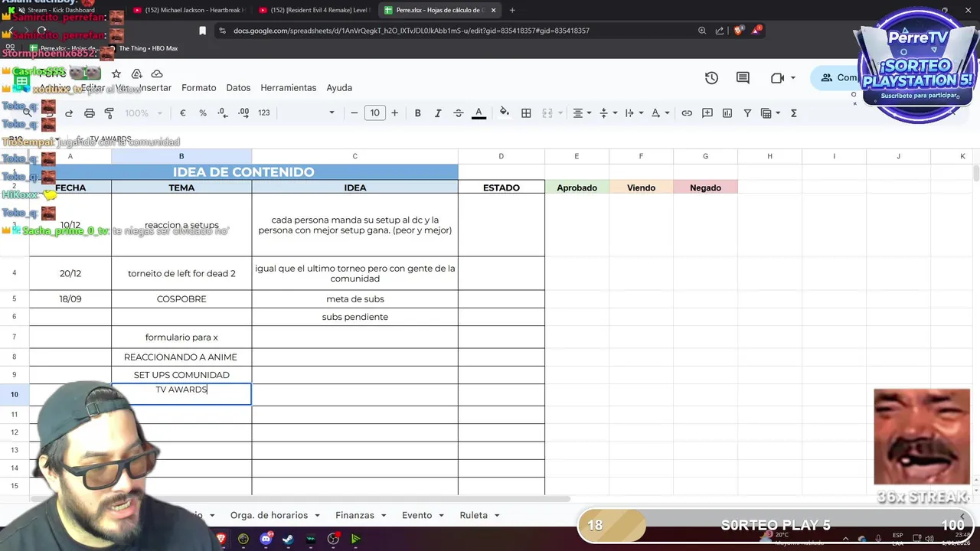Show all comments icon
This screenshot has height=551, width=980.
point(743,78)
